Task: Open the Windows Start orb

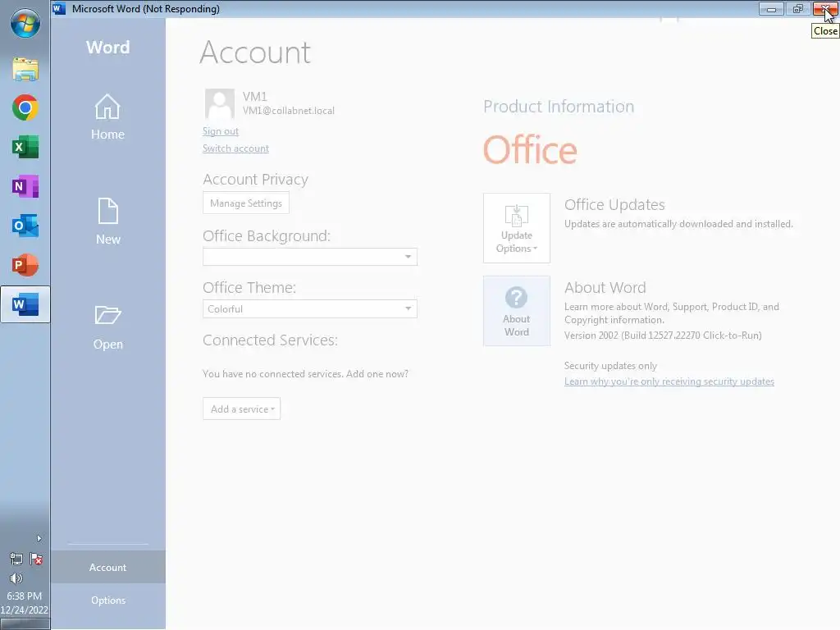Action: pos(25,23)
